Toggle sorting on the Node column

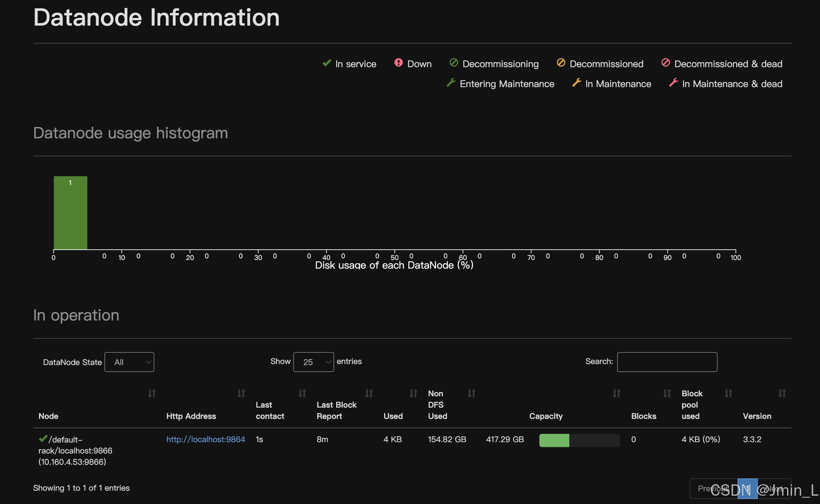[152, 394]
